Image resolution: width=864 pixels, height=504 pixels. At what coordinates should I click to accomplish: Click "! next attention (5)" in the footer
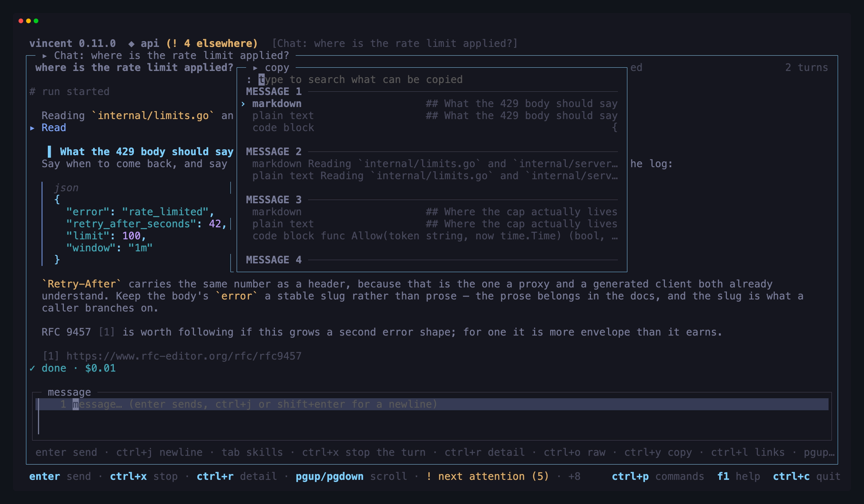click(487, 477)
